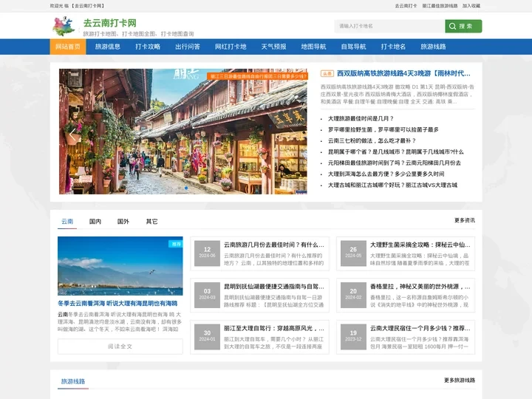
Task: Open 云南旅游几月份去最佳时间 article
Action: (274, 245)
